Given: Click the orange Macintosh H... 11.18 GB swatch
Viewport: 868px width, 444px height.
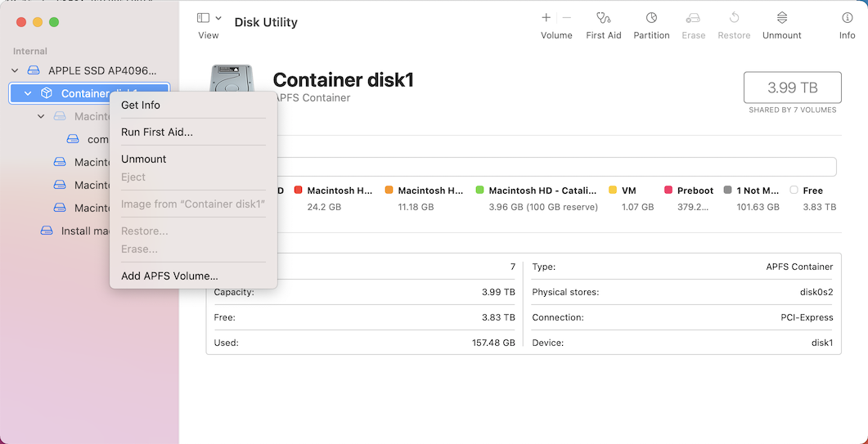Looking at the screenshot, I should coord(389,191).
